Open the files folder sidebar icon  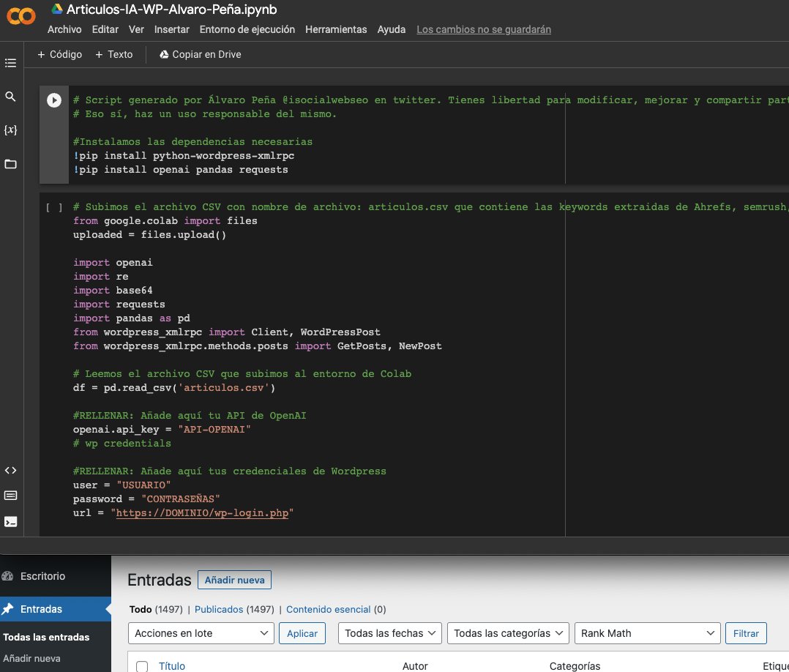tap(10, 163)
